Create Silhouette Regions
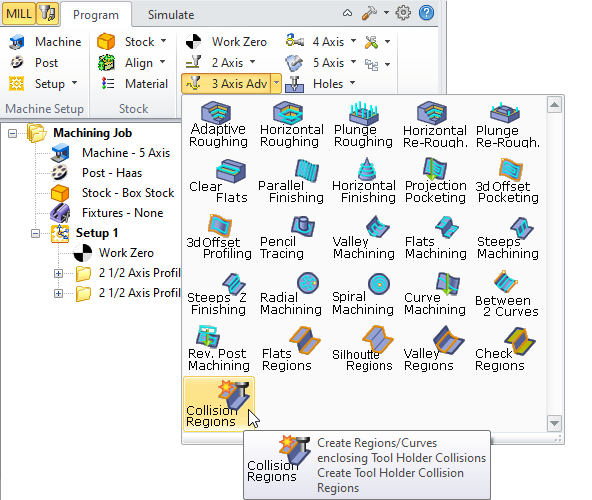The height and width of the screenshot is (500, 592). pyautogui.click(x=363, y=349)
